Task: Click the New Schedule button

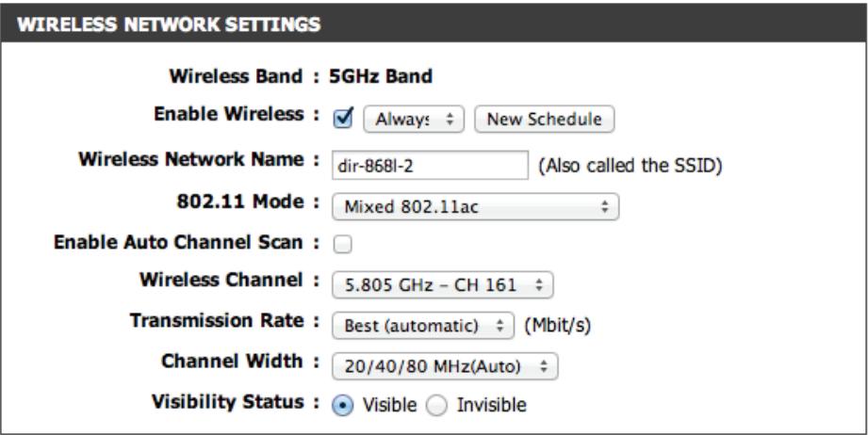Action: pyautogui.click(x=544, y=119)
